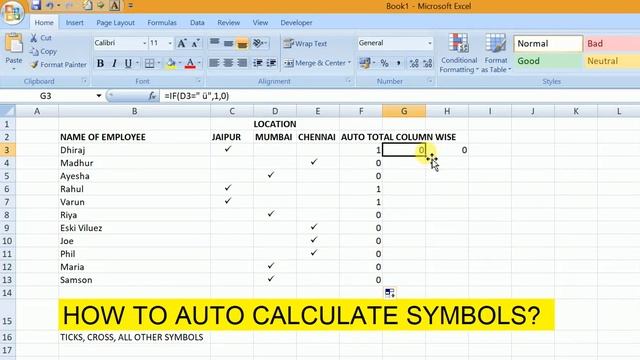
Task: Cut the selected cell
Action: (41, 38)
